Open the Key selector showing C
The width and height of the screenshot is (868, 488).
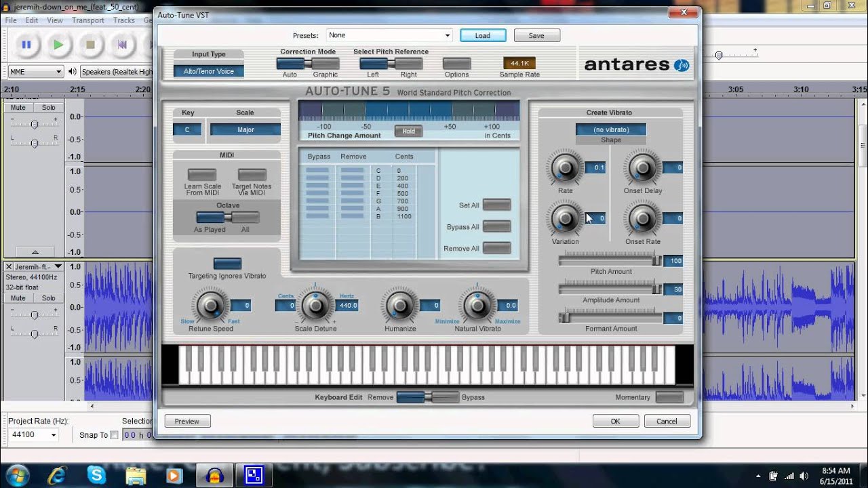click(x=187, y=129)
